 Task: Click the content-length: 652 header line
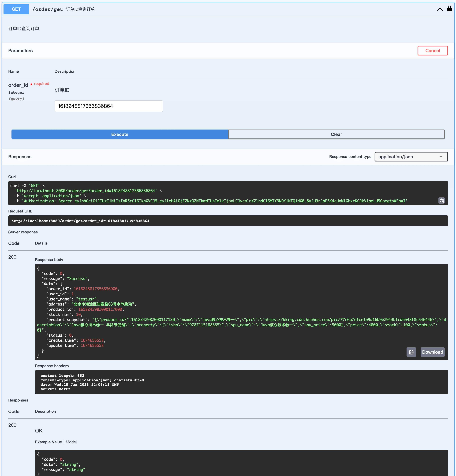pyautogui.click(x=62, y=376)
